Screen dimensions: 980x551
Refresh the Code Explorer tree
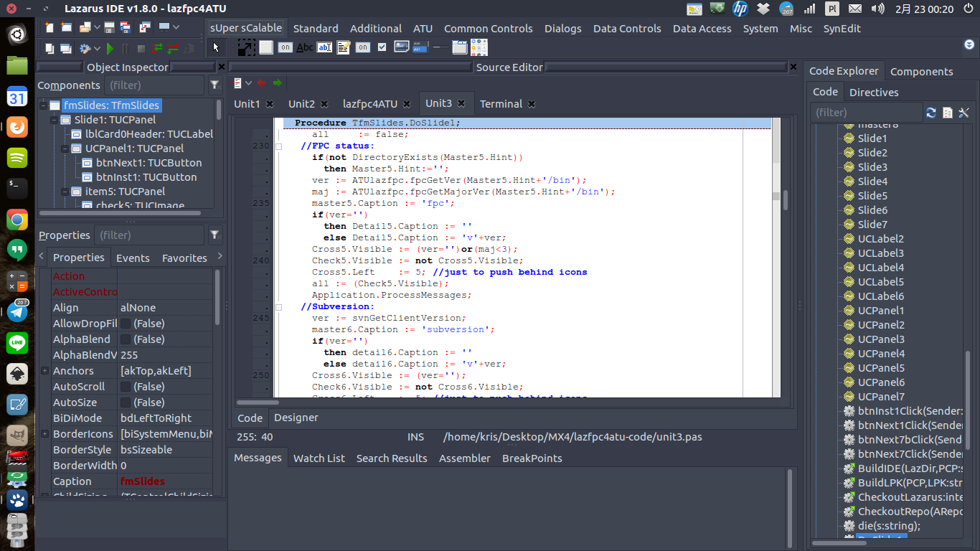tap(931, 113)
